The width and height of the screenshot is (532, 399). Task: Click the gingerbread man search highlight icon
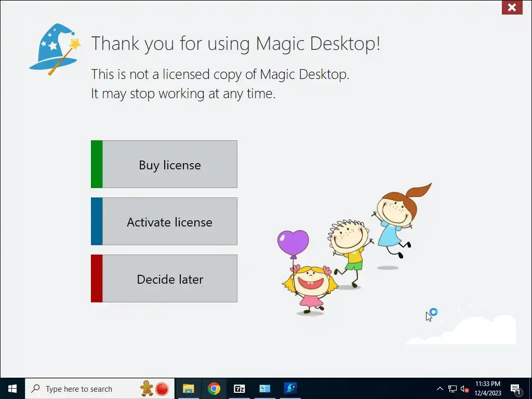147,389
